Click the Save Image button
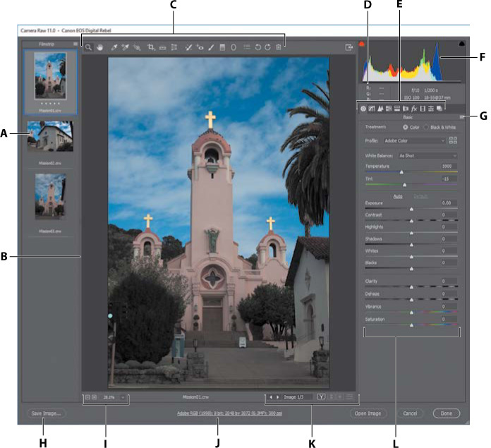Viewport: 491px width, 448px height. click(44, 413)
